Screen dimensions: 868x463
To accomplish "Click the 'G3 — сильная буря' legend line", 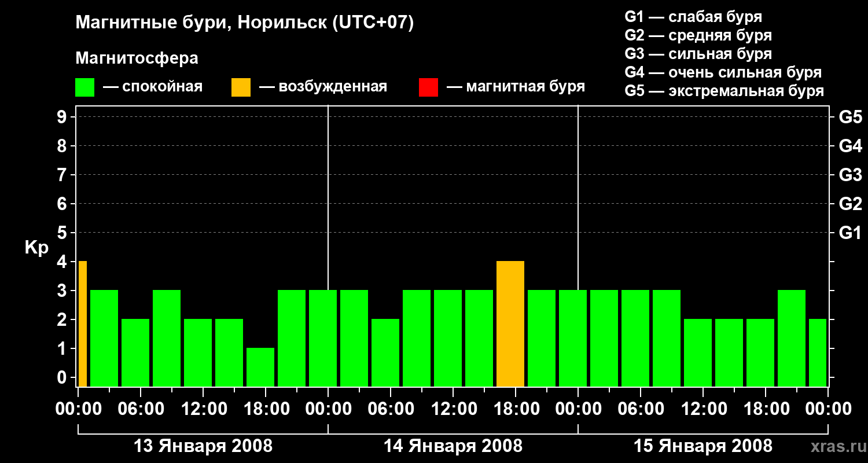I will pyautogui.click(x=698, y=54).
